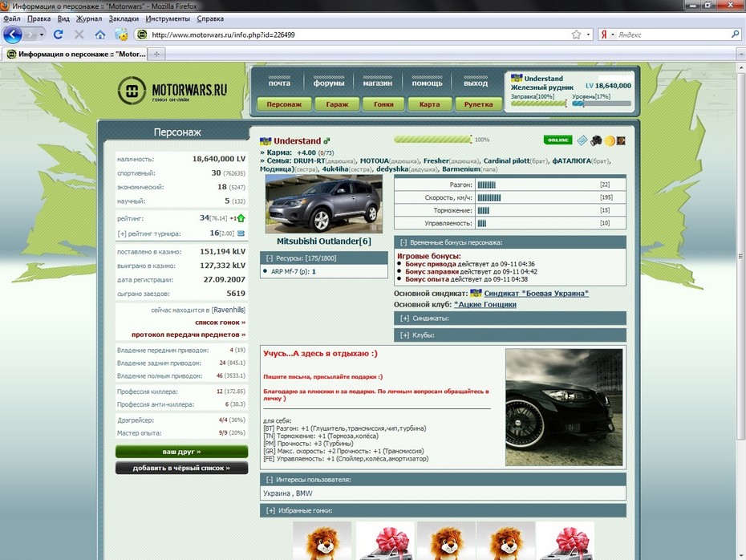
Task: Bookmark page with the star icon
Action: (x=576, y=34)
